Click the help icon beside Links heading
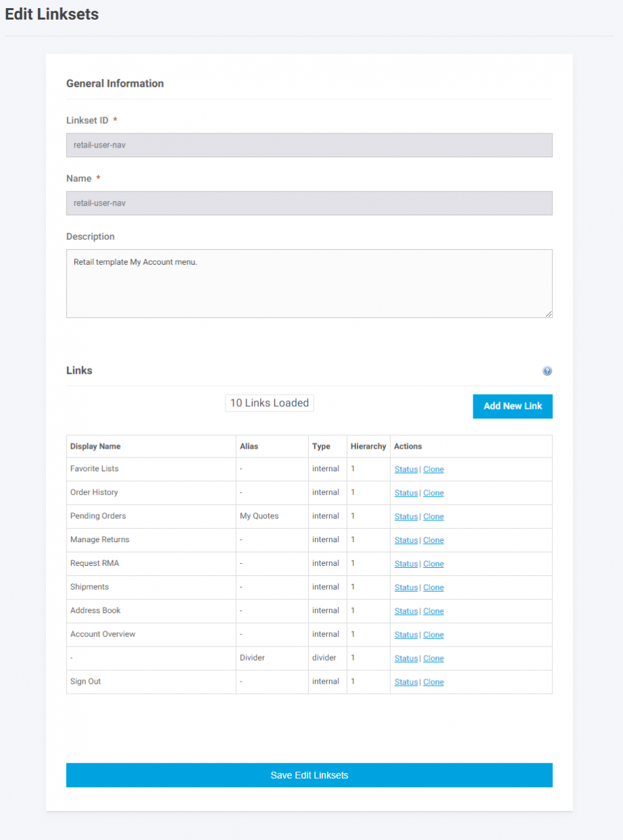 pyautogui.click(x=547, y=371)
